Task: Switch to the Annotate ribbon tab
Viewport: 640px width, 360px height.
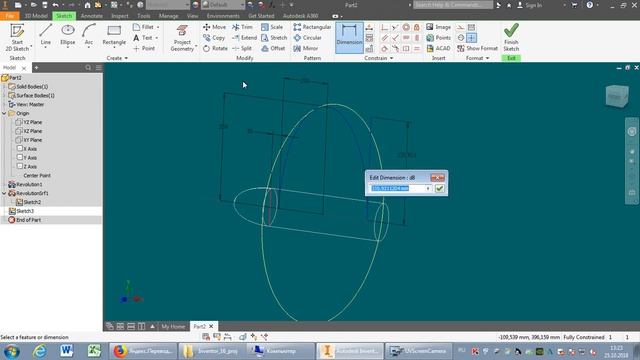Action: [91, 16]
